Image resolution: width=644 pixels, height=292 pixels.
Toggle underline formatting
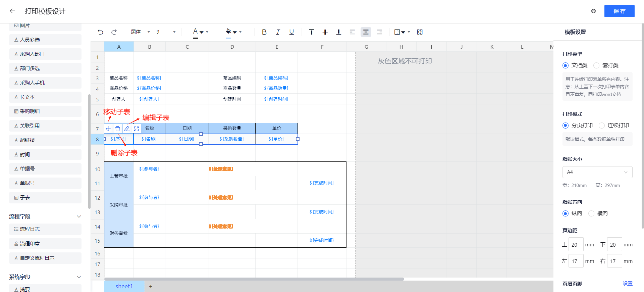[291, 32]
